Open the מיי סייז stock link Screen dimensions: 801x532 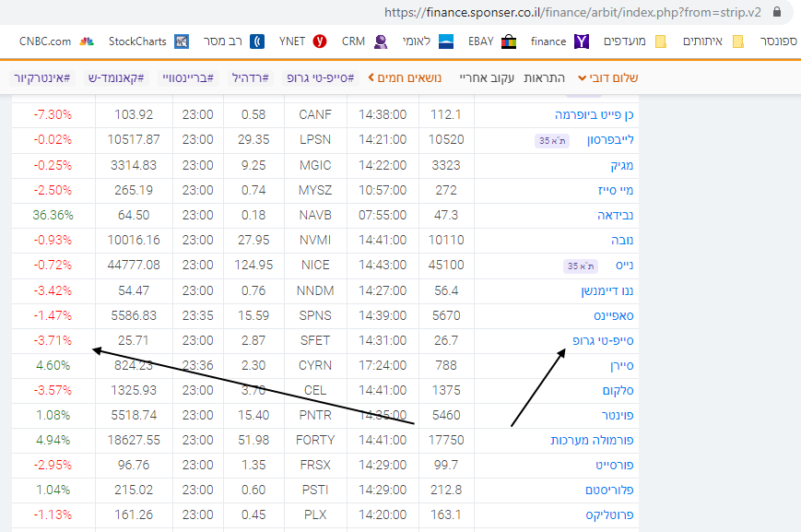[x=616, y=190]
